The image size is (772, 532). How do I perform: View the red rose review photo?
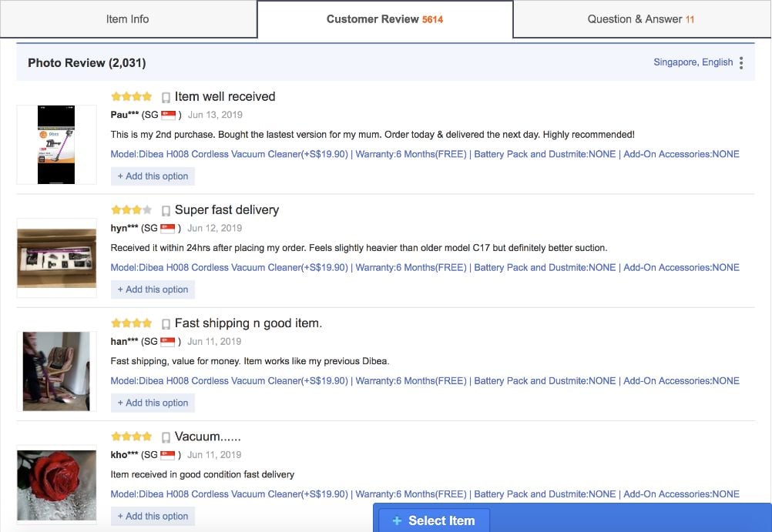click(x=56, y=485)
